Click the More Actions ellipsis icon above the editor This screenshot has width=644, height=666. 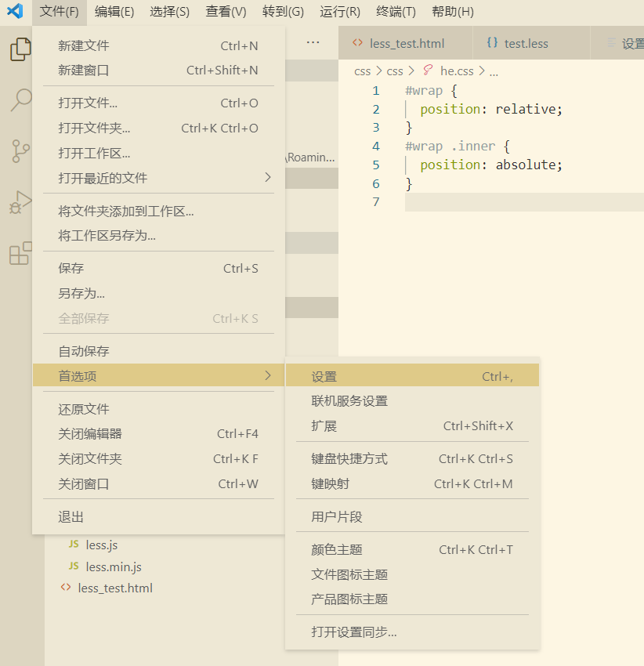click(x=313, y=43)
